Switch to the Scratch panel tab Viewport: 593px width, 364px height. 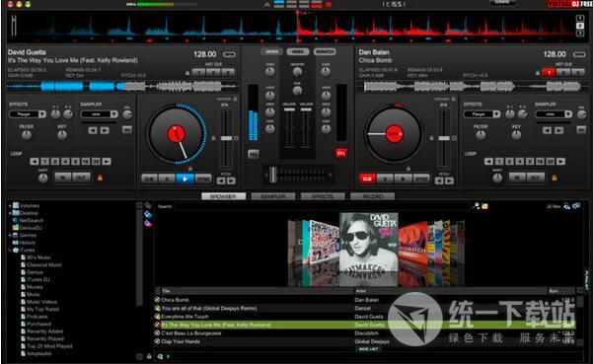point(325,51)
